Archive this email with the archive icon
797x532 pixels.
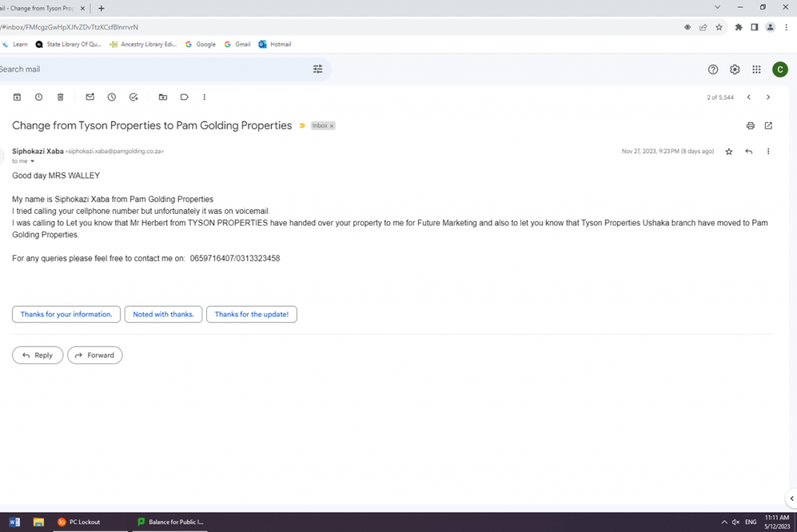pos(17,97)
